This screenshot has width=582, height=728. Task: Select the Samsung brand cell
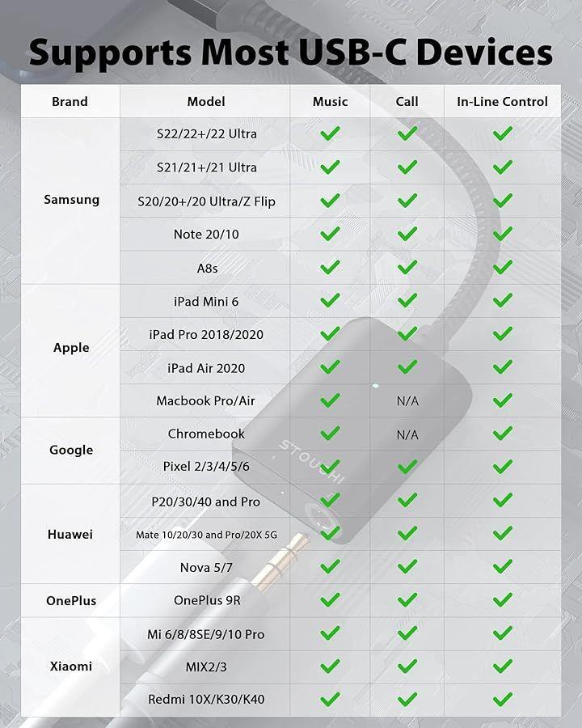(71, 200)
